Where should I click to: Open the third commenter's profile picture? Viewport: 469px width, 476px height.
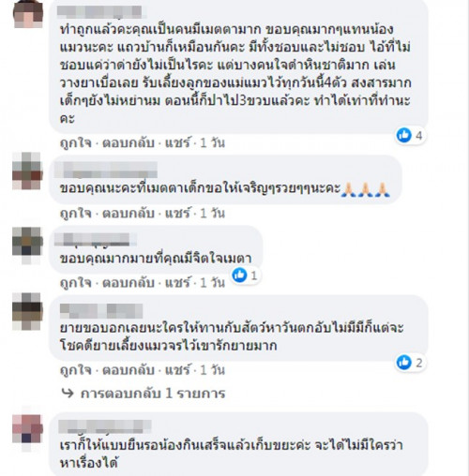[x=27, y=245]
